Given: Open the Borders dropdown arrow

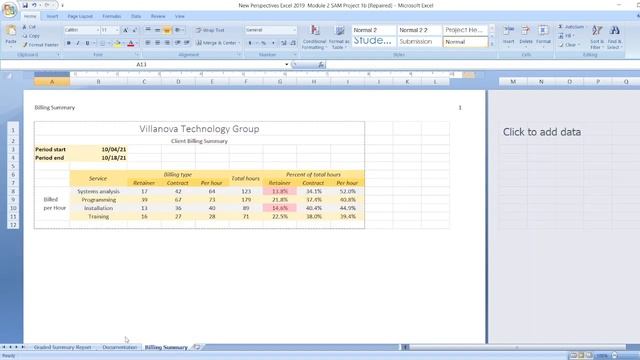Looking at the screenshot, I should tap(109, 43).
